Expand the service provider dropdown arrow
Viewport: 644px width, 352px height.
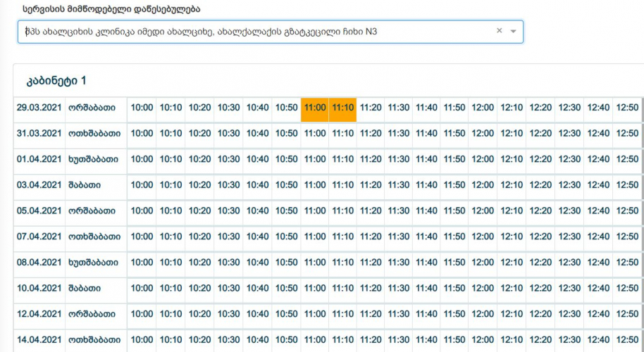pyautogui.click(x=513, y=32)
